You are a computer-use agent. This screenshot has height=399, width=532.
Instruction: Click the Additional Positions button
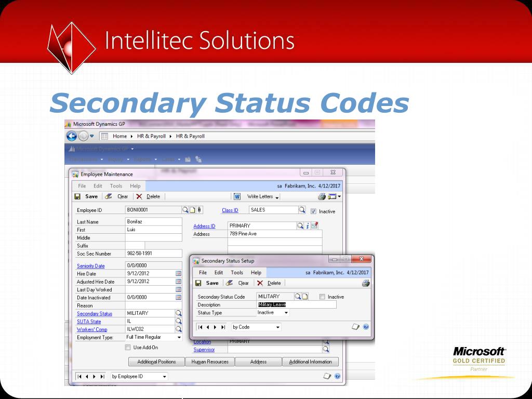(156, 362)
